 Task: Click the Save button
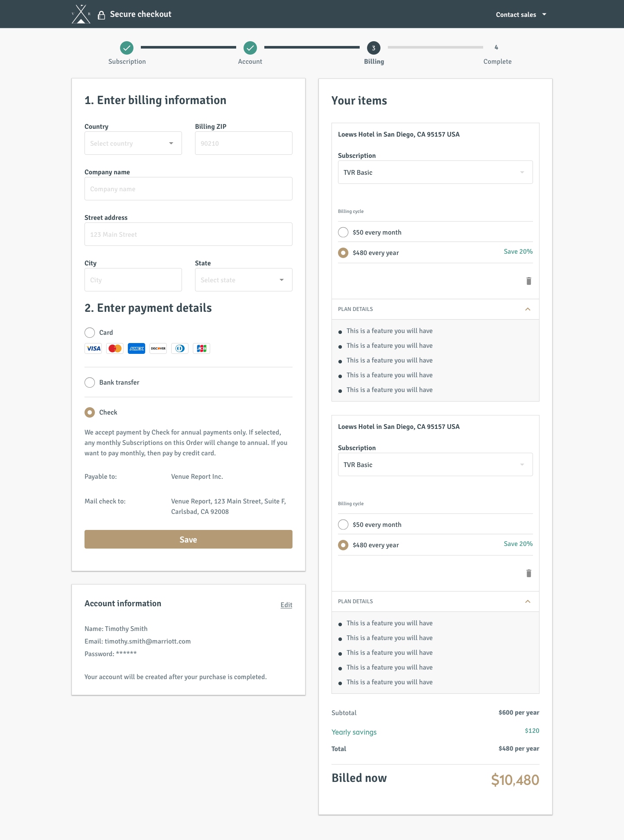(x=188, y=539)
